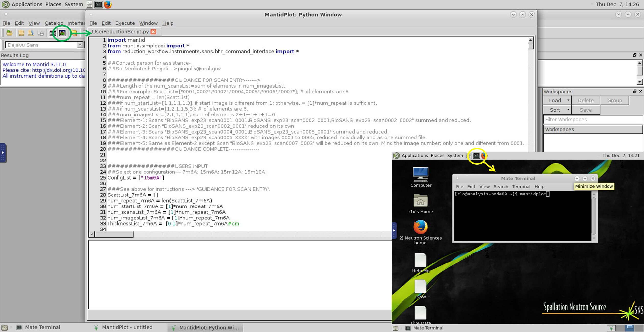Toggle the results log window icon
Screen dimensions: 644x332
[x=53, y=33]
